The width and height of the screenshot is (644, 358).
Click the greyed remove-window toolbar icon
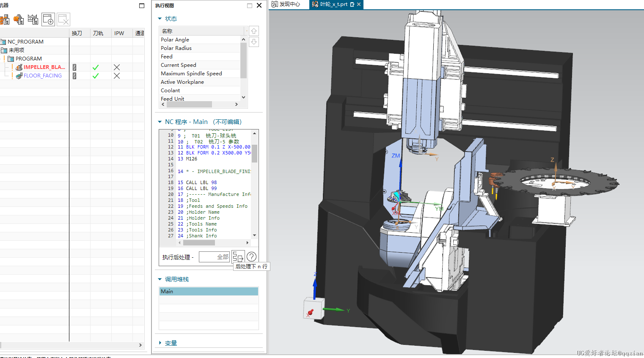[x=63, y=19]
